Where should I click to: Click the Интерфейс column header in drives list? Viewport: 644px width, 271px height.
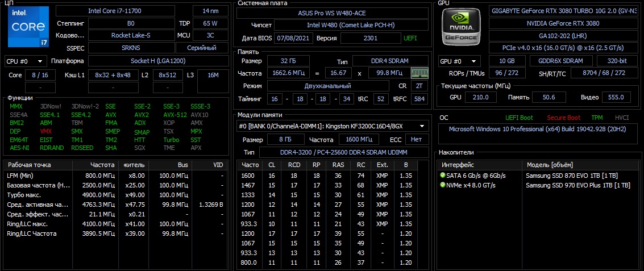point(480,165)
